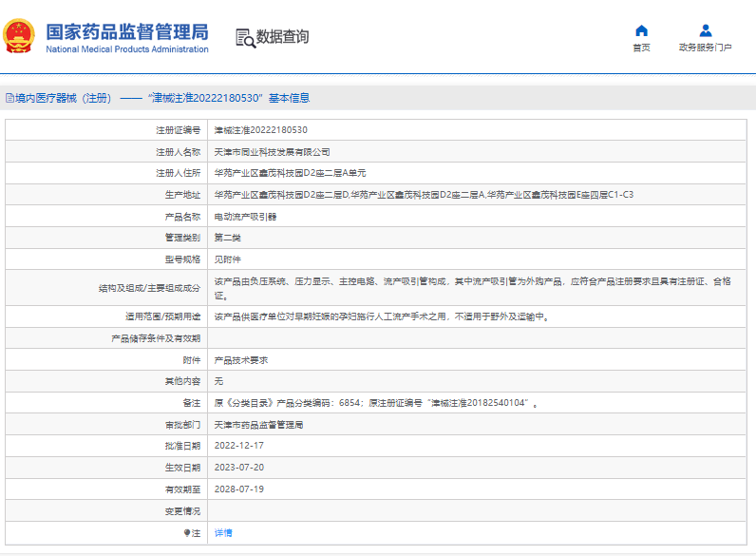
Task: Click the 国家药品监督管理局 site title
Action: pos(127,31)
